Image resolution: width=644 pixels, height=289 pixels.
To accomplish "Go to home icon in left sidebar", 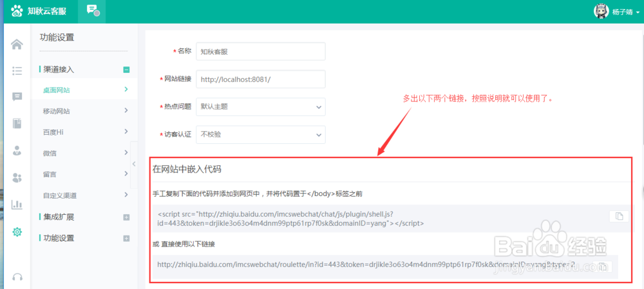I will (17, 44).
